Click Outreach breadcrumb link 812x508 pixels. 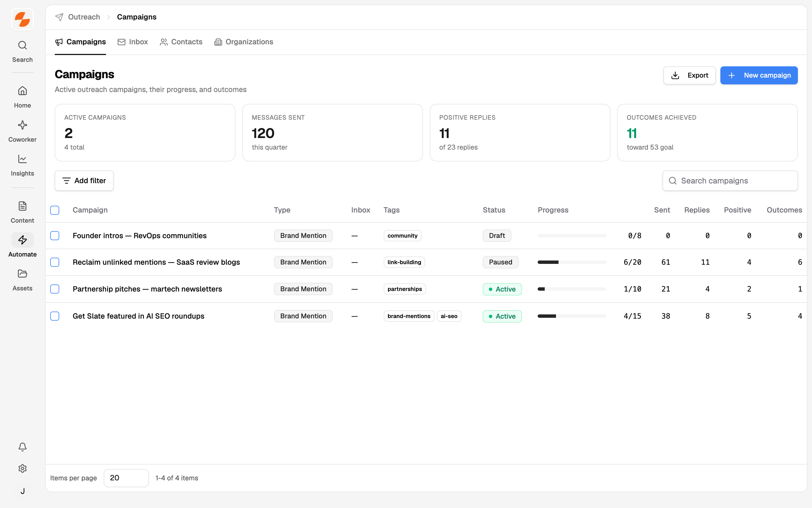84,17
